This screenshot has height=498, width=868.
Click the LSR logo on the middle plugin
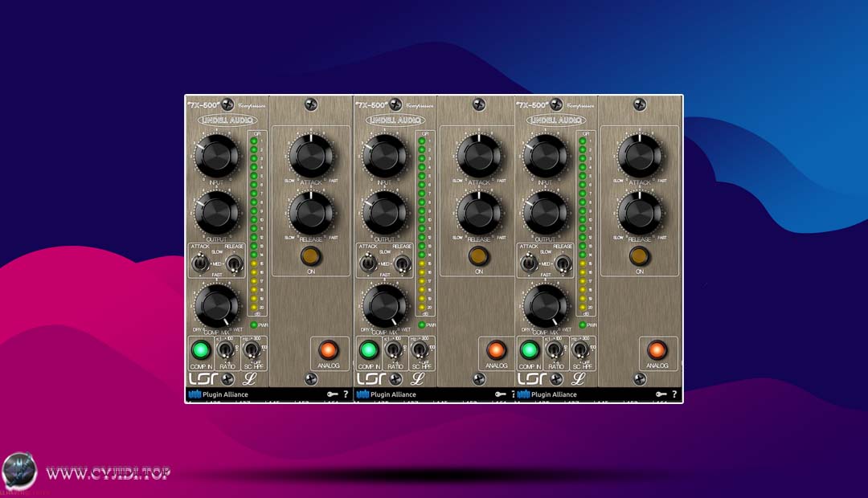pyautogui.click(x=371, y=378)
